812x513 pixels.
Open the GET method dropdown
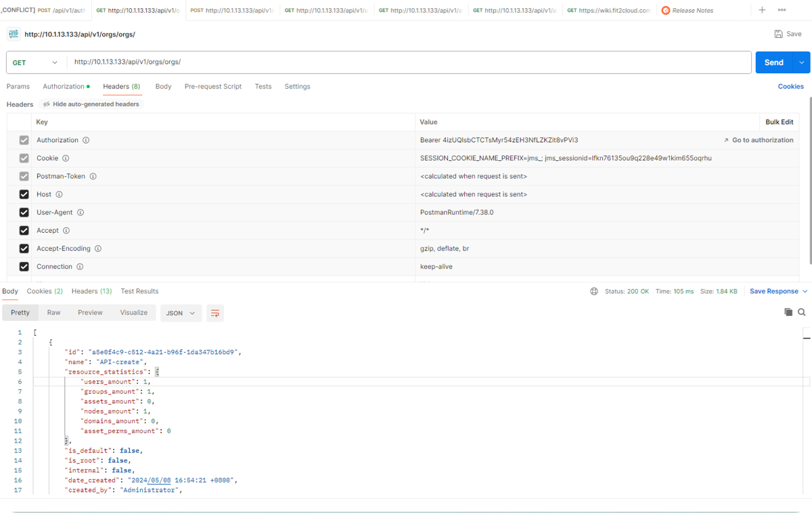click(36, 62)
